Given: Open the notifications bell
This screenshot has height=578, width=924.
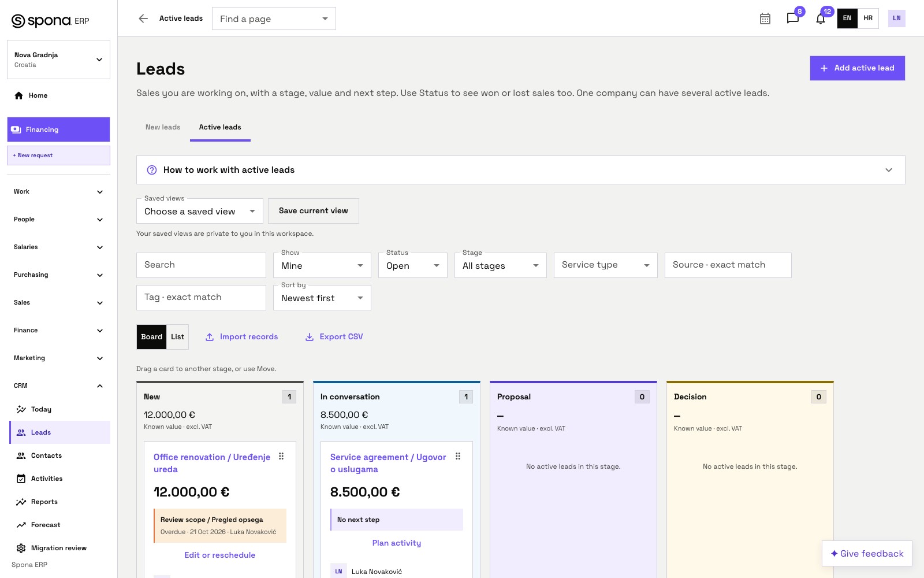Looking at the screenshot, I should (x=821, y=18).
